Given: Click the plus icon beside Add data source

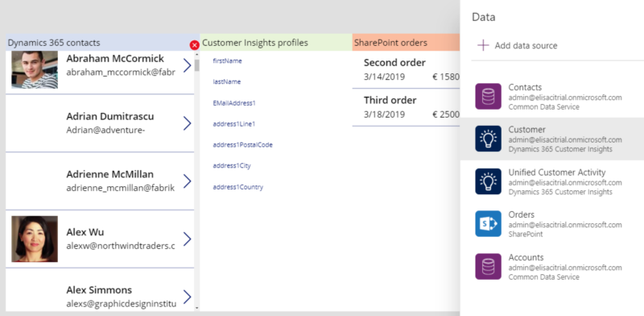Looking at the screenshot, I should point(483,45).
